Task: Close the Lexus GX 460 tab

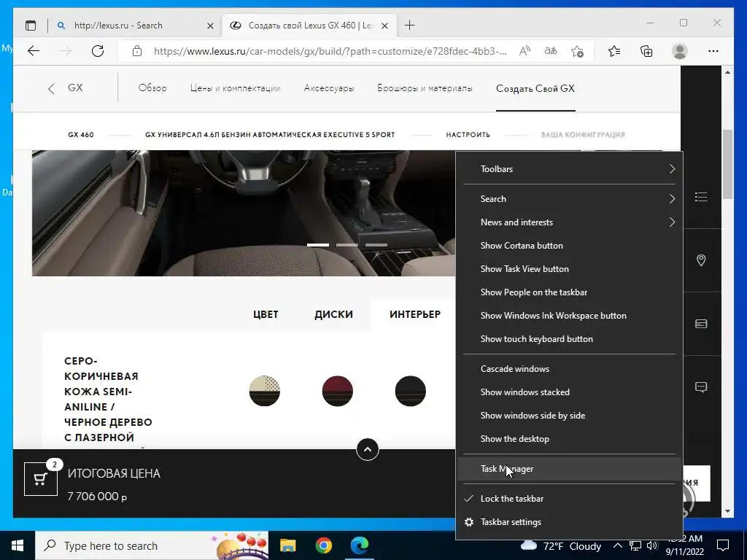Action: pyautogui.click(x=385, y=26)
